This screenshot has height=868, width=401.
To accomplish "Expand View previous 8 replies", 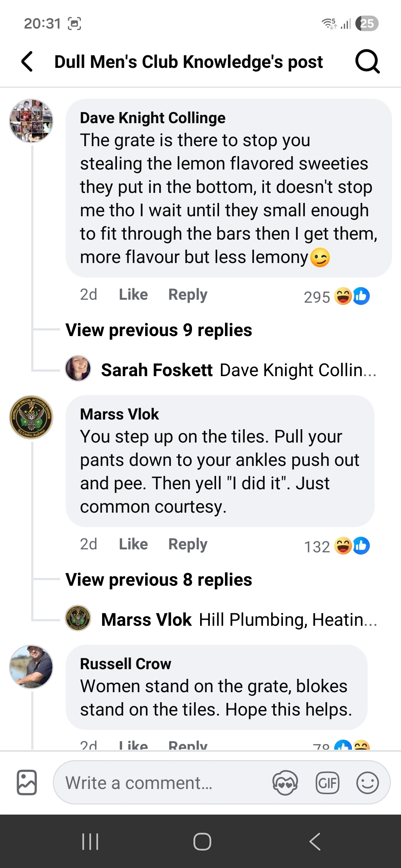I will pos(159,579).
